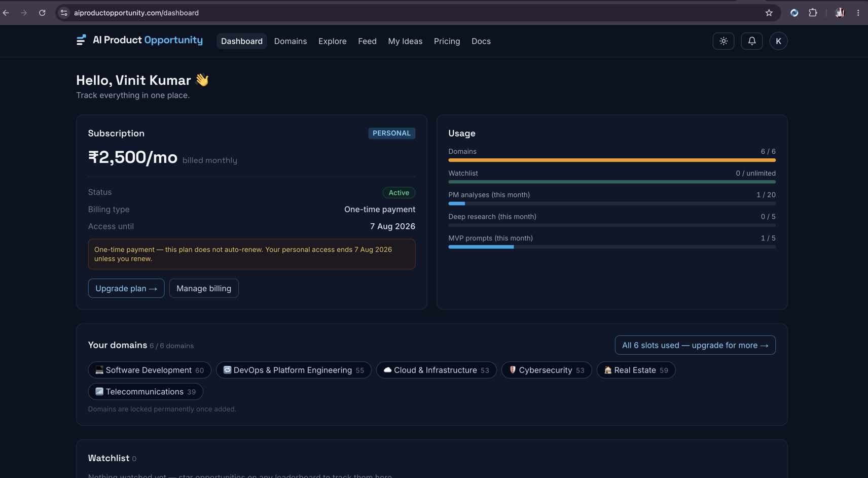Click the 'Your domains' section heading

tap(118, 345)
